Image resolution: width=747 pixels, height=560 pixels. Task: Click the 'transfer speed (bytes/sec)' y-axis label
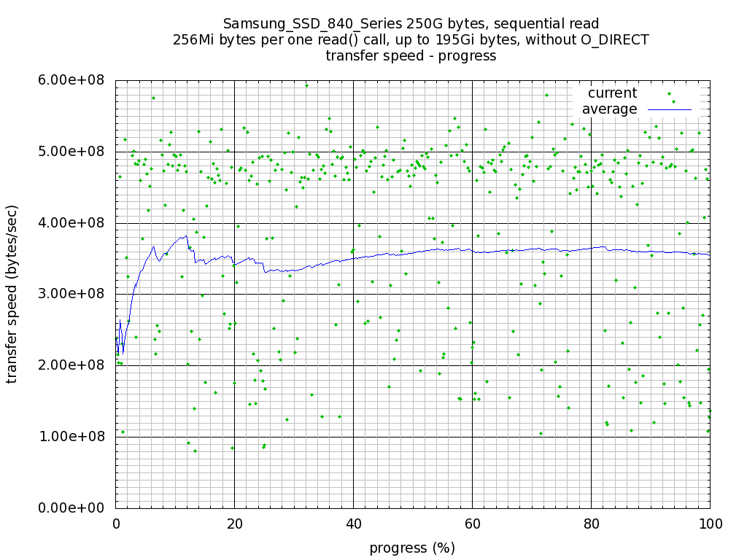coord(12,295)
